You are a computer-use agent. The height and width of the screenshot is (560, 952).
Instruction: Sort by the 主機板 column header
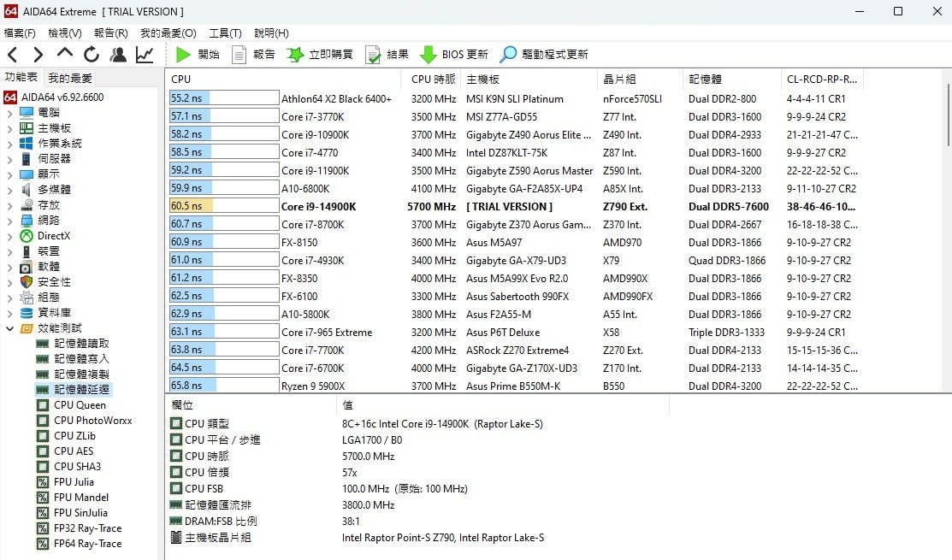tap(530, 79)
